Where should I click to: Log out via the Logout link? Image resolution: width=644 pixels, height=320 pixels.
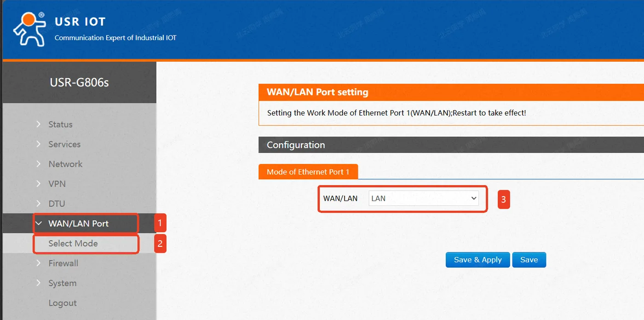pos(63,303)
